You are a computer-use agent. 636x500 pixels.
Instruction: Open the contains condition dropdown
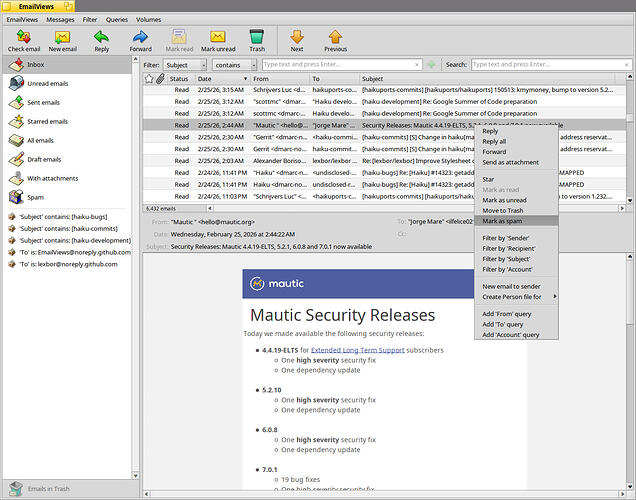click(234, 65)
